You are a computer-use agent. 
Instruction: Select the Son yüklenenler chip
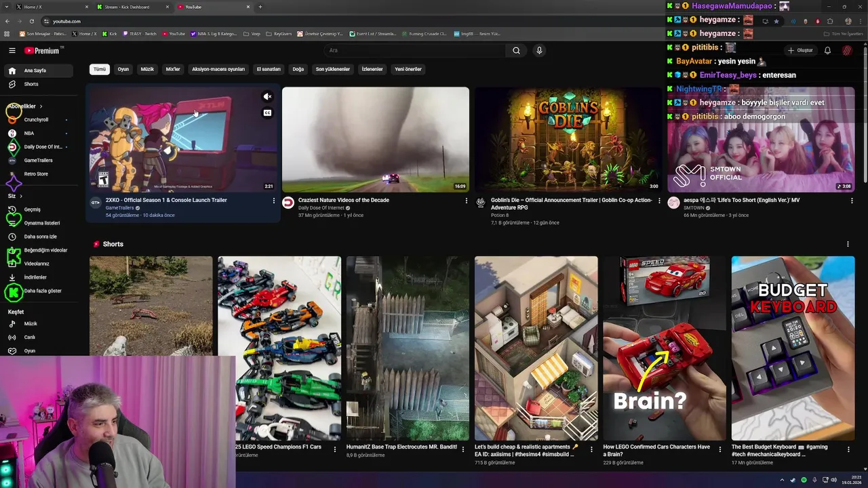click(x=333, y=69)
